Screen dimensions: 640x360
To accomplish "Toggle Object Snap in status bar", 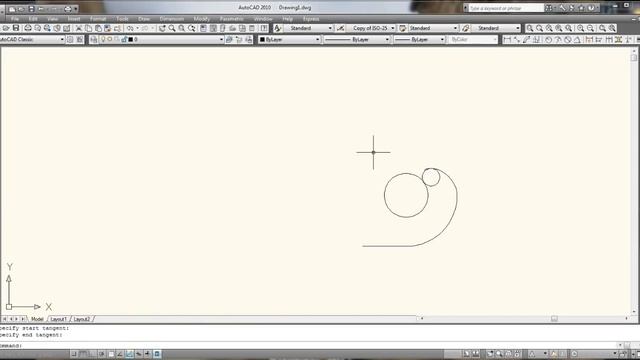I will [111, 354].
